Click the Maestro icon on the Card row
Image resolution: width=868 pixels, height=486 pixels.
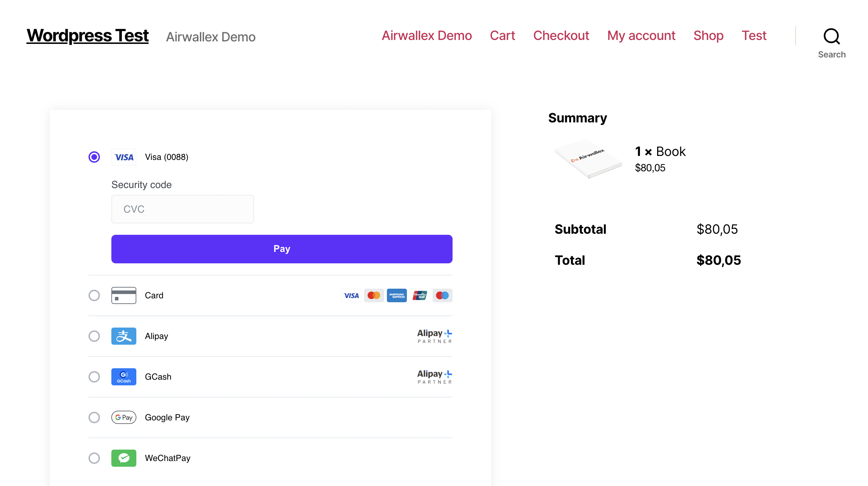coord(442,295)
